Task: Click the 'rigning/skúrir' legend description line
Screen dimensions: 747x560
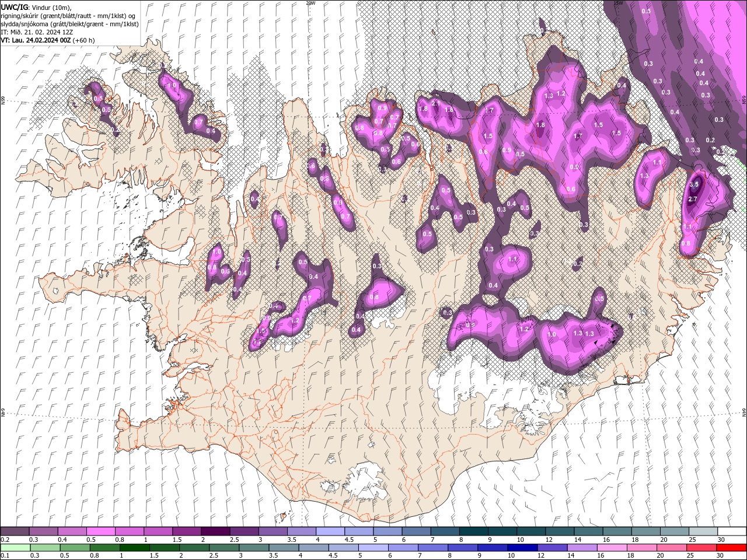Action: (68, 15)
